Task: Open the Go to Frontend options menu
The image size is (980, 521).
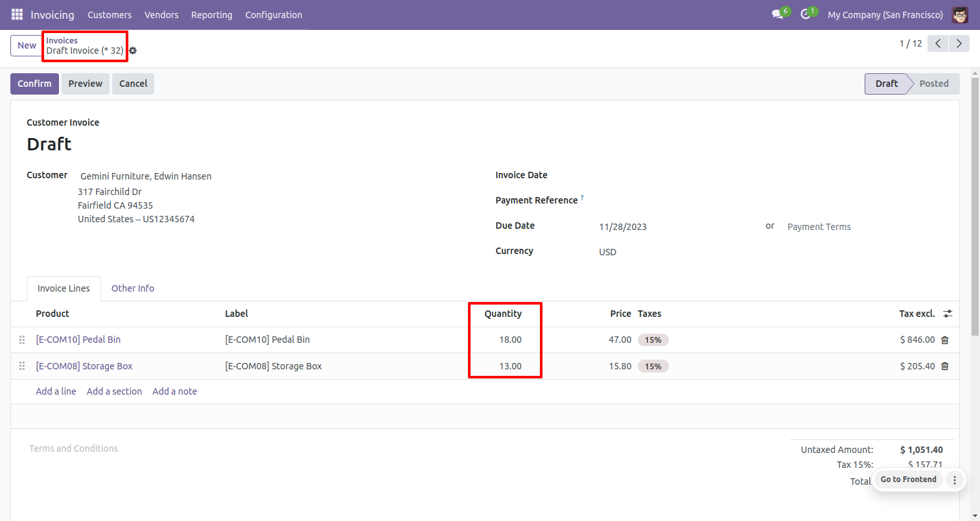Action: pyautogui.click(x=954, y=480)
